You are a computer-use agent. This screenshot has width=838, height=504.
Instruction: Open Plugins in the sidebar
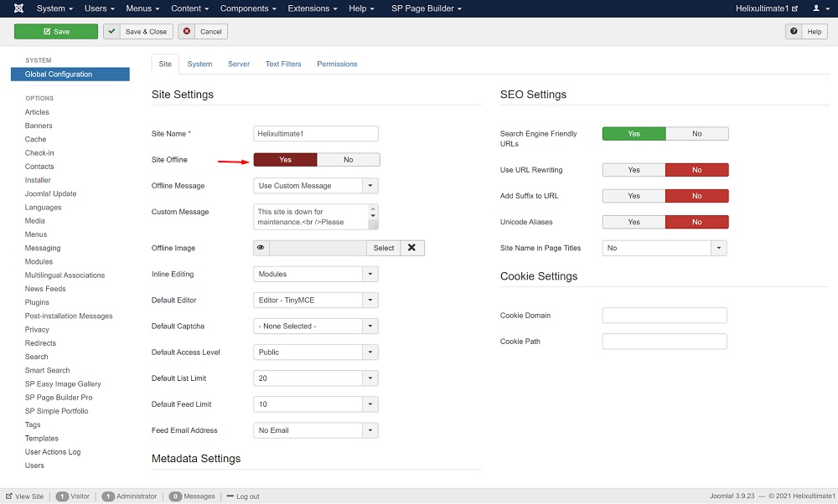click(37, 302)
